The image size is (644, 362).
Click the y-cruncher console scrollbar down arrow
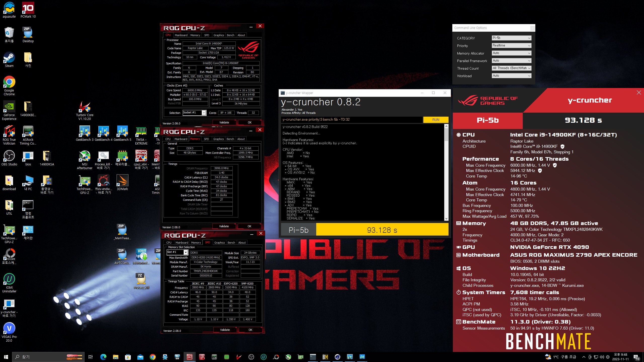coord(446,219)
